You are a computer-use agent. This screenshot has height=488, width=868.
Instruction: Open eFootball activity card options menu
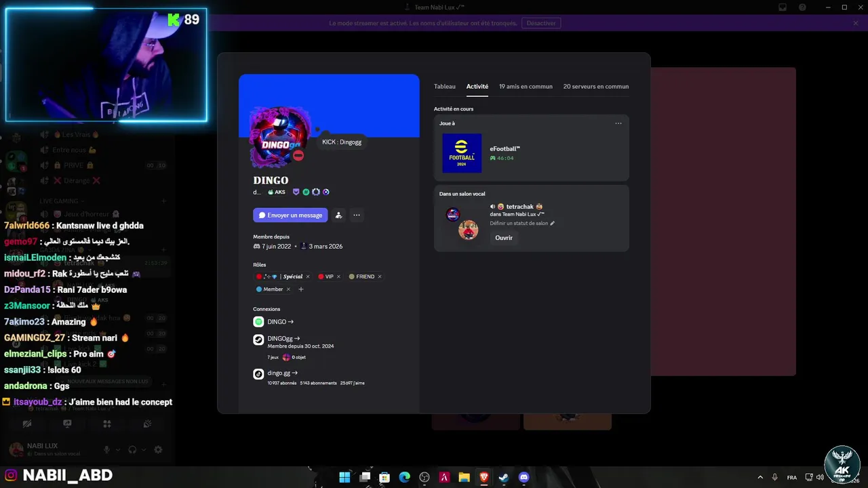[x=618, y=123]
